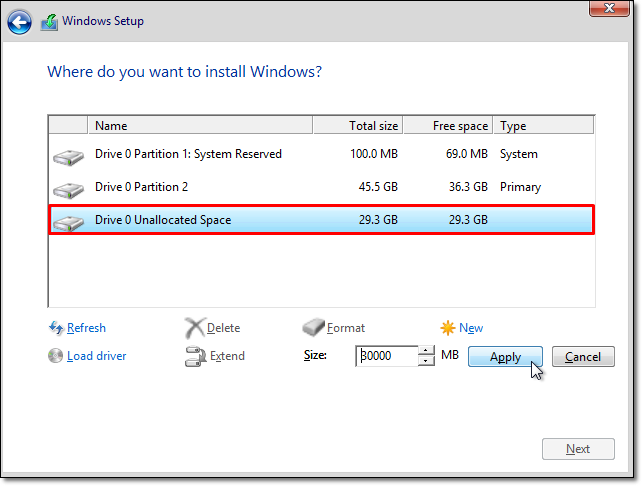
Task: Click the Windows Setup title text
Action: click(x=103, y=21)
